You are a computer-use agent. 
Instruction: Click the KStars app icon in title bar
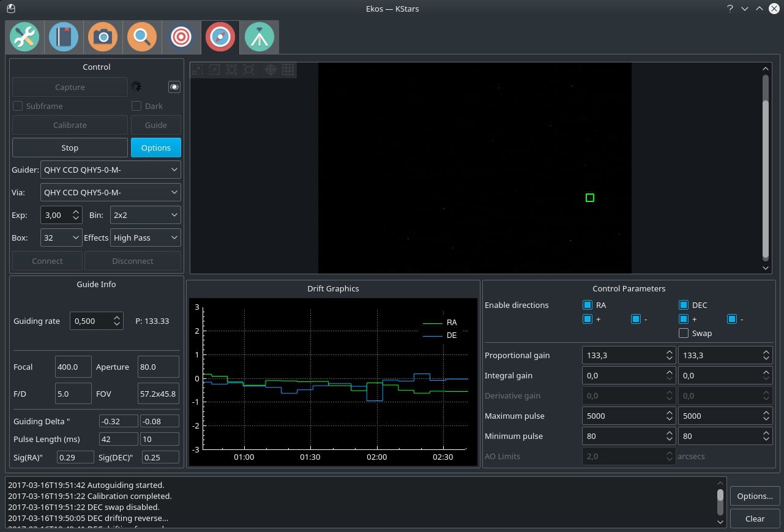point(10,9)
